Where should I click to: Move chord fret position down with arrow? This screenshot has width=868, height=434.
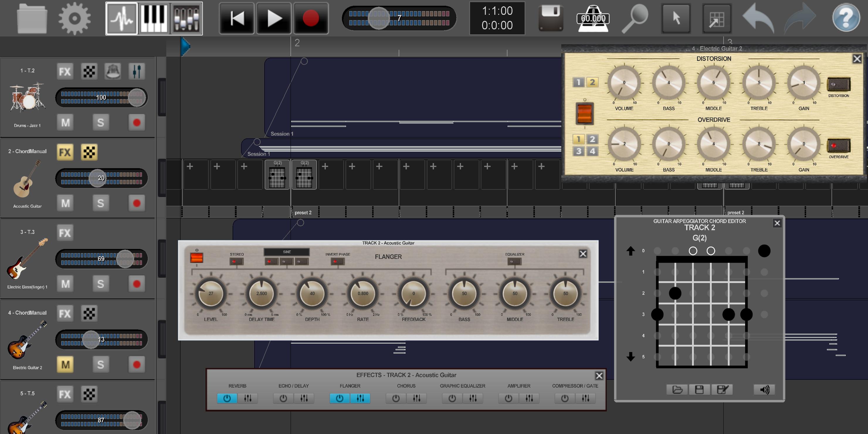(x=630, y=357)
